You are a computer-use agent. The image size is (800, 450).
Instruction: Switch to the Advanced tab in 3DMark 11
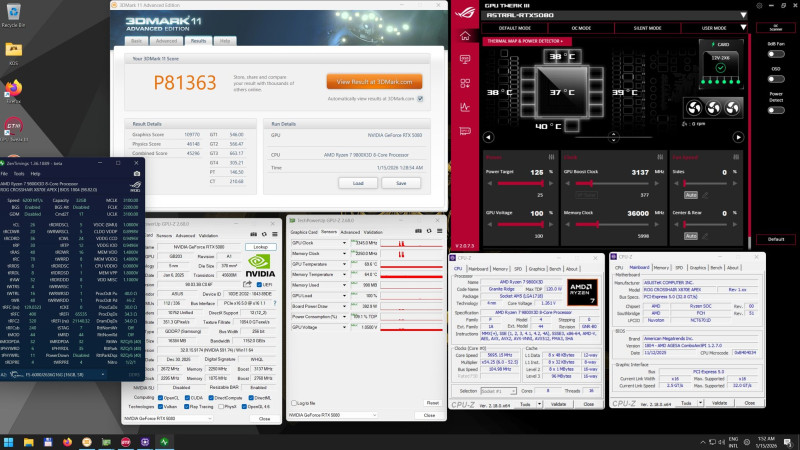point(166,41)
